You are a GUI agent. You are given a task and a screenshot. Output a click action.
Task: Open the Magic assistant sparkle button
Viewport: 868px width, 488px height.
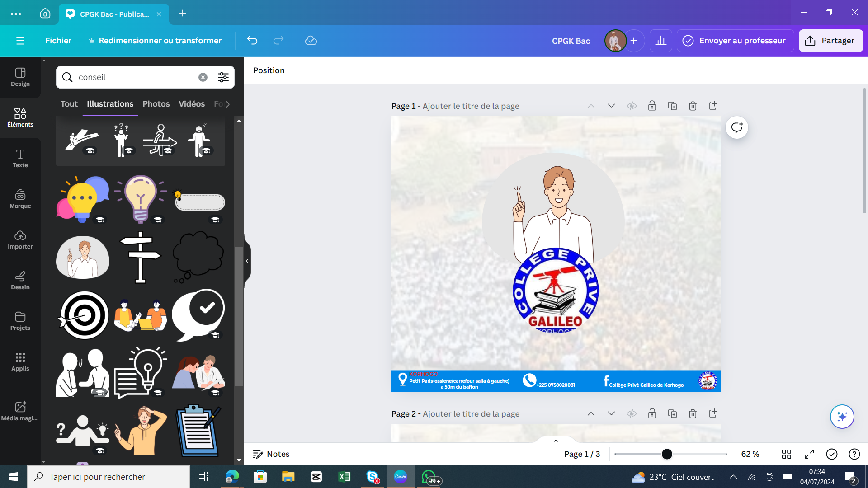click(842, 416)
